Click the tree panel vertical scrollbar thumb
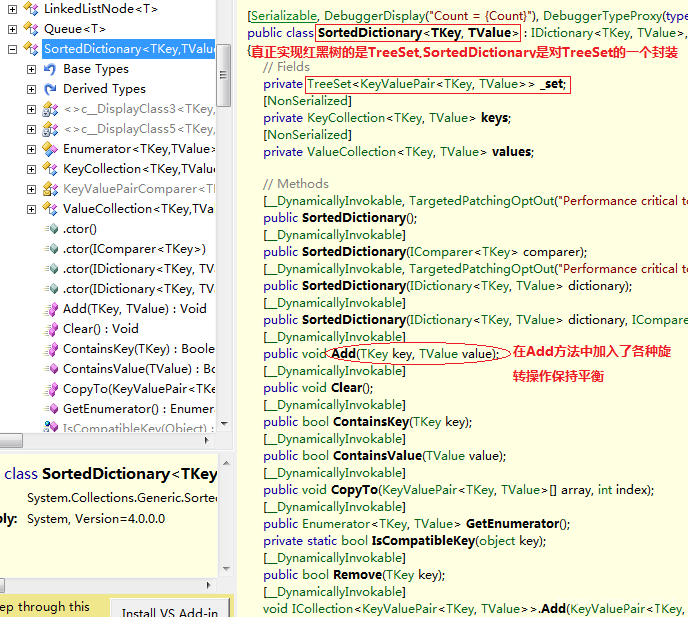 tap(224, 75)
